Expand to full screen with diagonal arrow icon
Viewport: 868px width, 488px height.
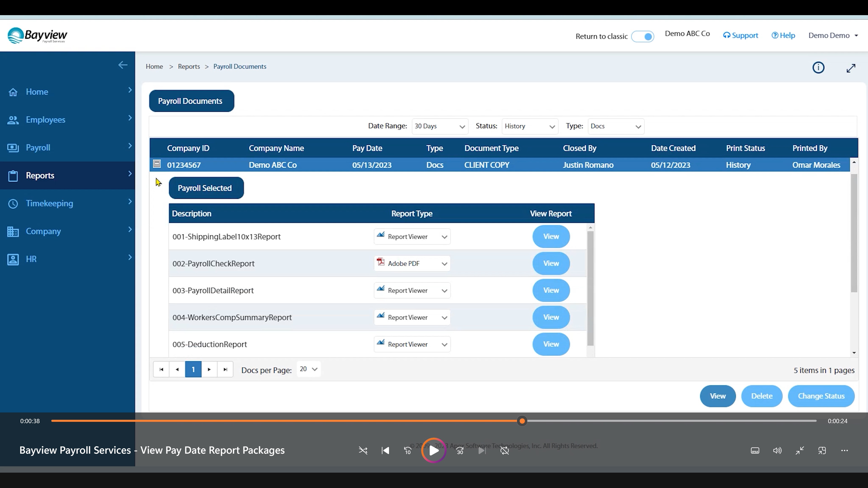(x=851, y=68)
